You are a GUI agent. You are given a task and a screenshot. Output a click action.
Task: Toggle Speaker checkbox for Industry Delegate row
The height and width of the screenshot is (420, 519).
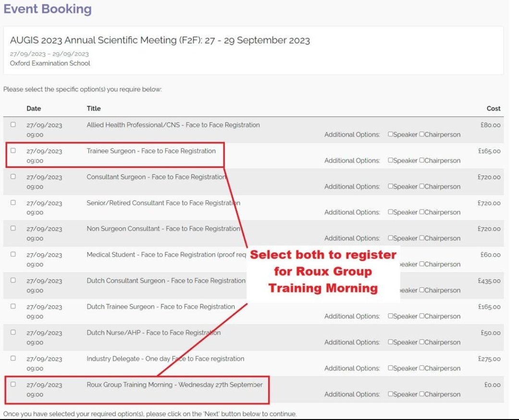click(391, 368)
